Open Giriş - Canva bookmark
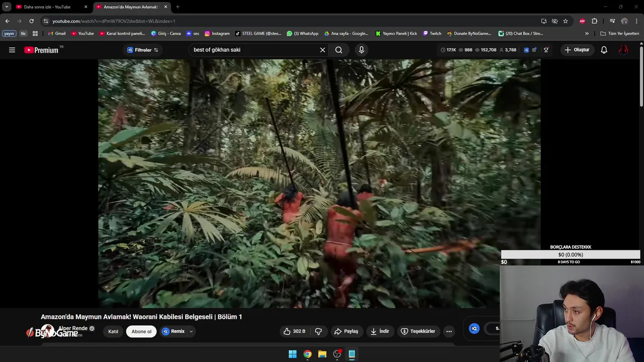 166,34
